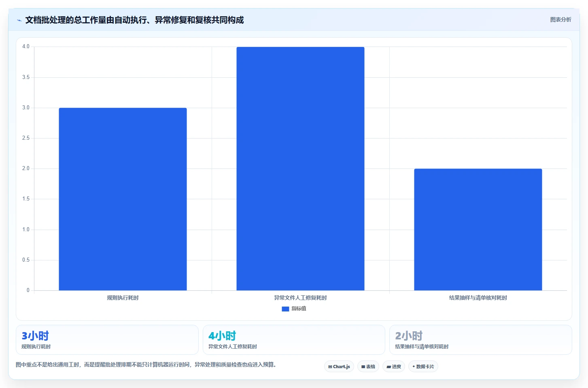Viewport: 588px width, 388px height.
Task: Select the 数据卡片 tag chip
Action: point(423,367)
